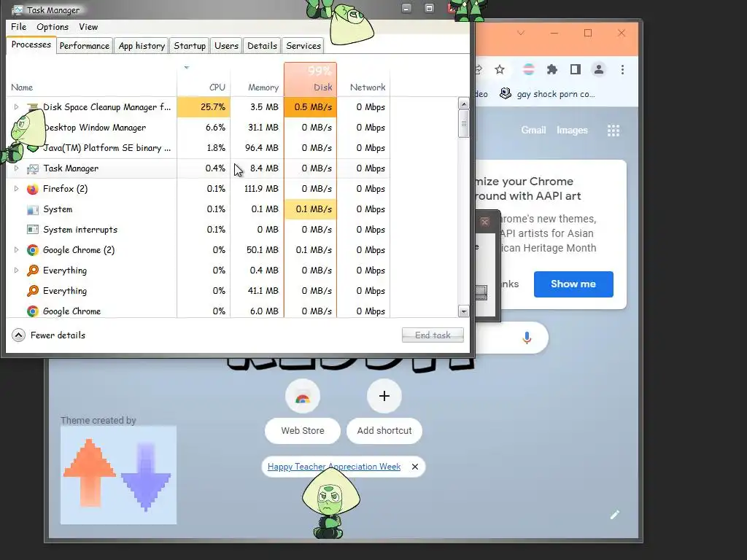
Task: Open the Chrome three-dot menu
Action: click(x=622, y=69)
